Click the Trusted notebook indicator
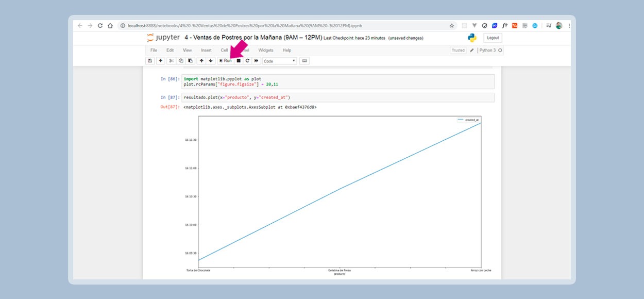644x299 pixels. click(x=458, y=51)
